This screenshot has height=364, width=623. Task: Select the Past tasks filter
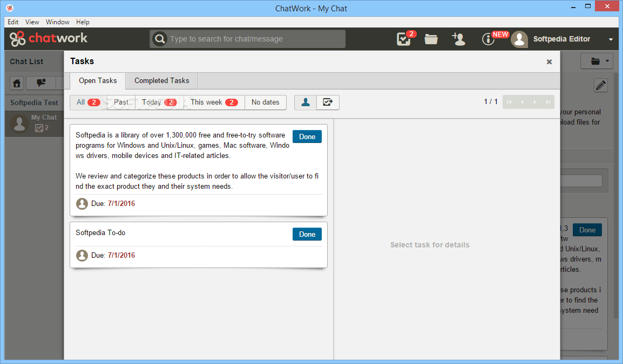pos(121,102)
